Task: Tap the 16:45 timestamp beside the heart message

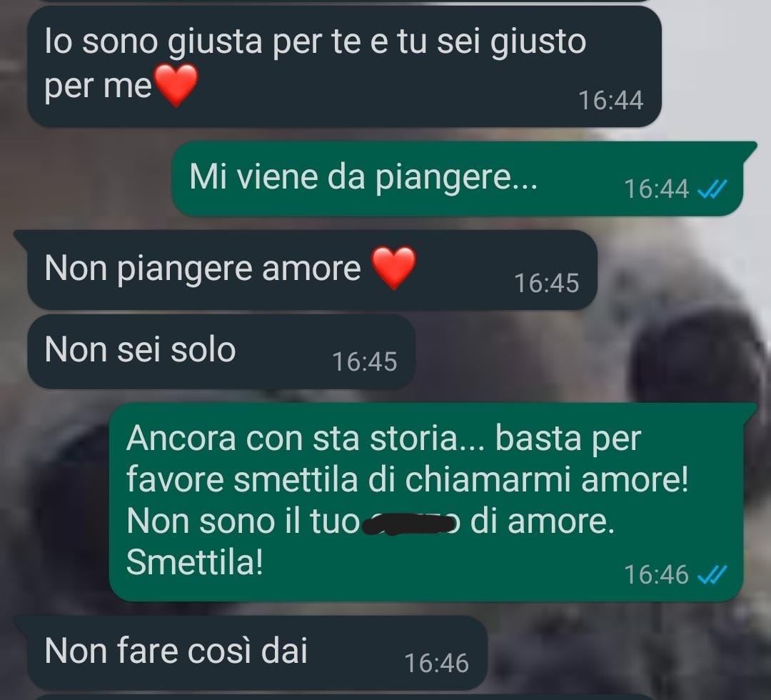Action: (x=546, y=283)
